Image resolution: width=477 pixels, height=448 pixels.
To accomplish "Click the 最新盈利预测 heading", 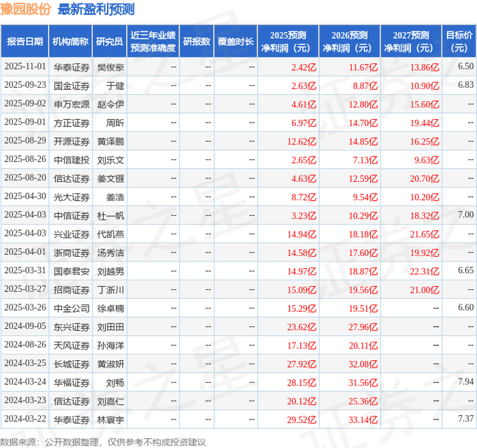I will pos(96,9).
